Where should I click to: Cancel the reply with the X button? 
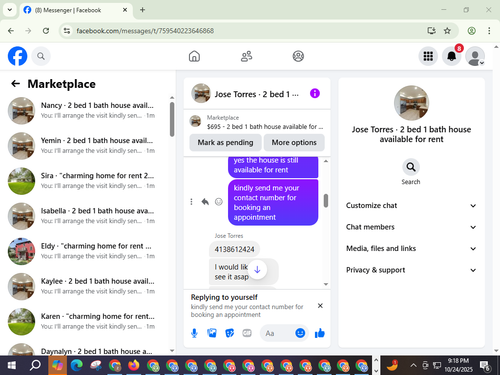pyautogui.click(x=320, y=306)
